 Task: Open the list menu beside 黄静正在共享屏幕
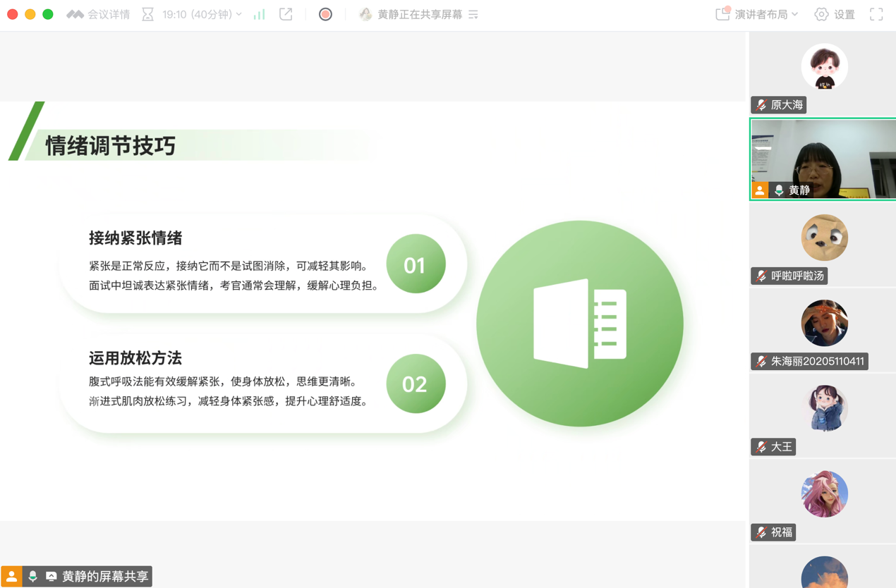coord(473,14)
